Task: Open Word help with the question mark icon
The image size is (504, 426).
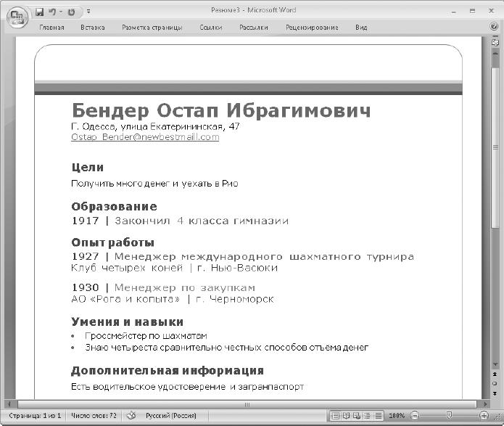Action: click(494, 26)
